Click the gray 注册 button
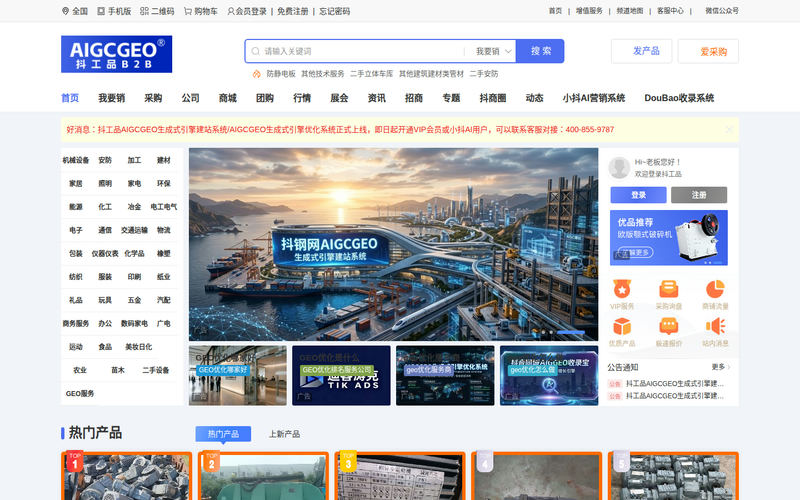This screenshot has height=500, width=800. point(699,195)
